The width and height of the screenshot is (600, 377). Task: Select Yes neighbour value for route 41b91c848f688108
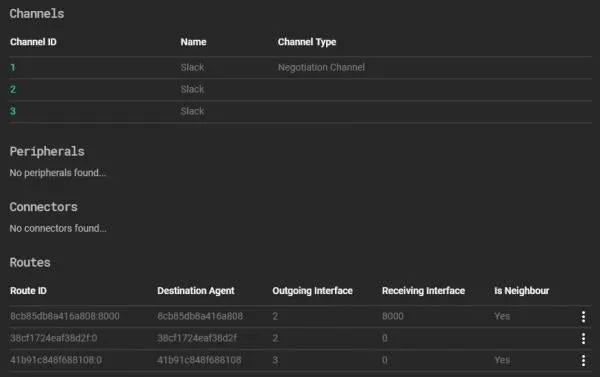502,360
